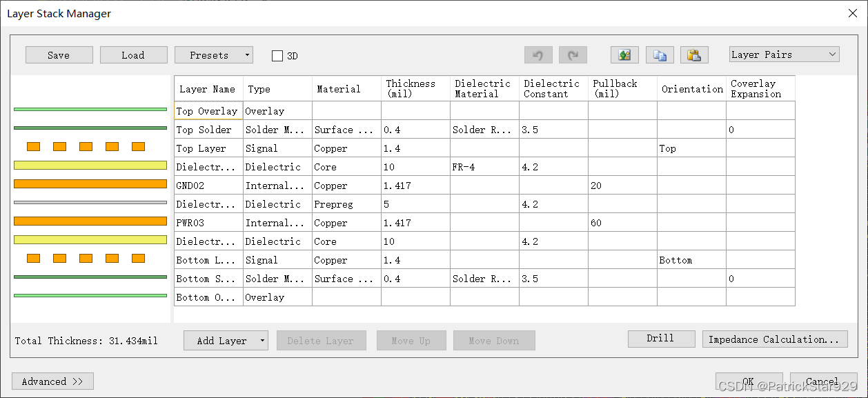This screenshot has width=868, height=398.
Task: Select the Top Overlay layer name cell
Action: (x=208, y=111)
